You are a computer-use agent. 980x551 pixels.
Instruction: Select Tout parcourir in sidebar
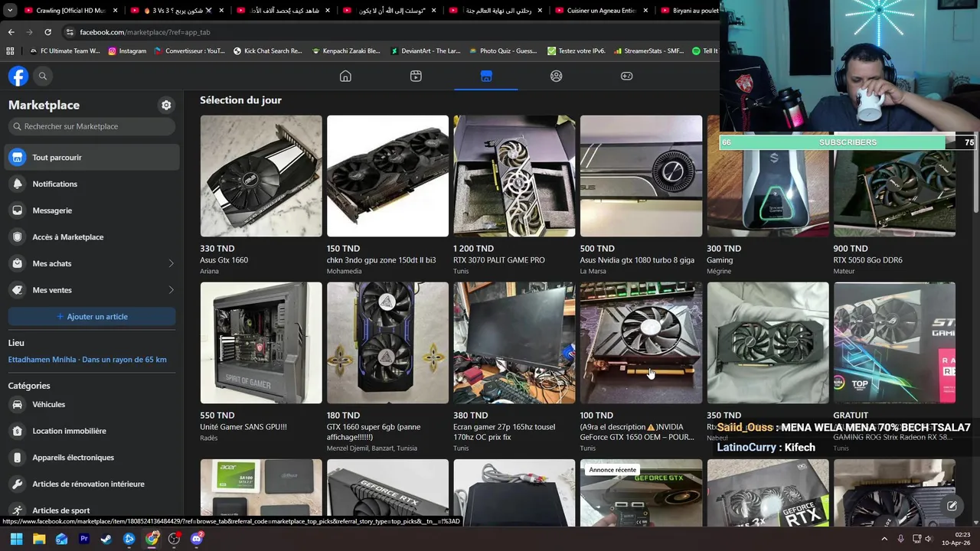click(92, 158)
